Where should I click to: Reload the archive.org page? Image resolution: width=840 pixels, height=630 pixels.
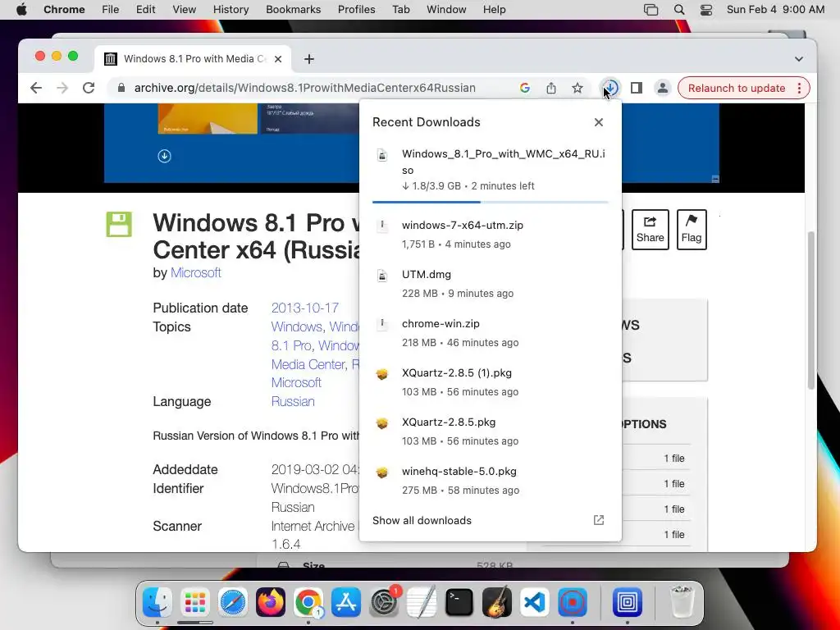[89, 88]
